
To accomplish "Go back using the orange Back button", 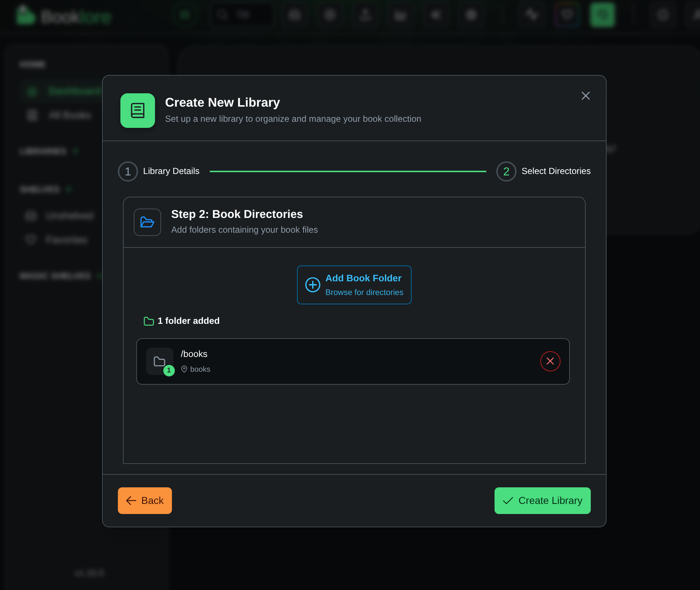I will 145,501.
